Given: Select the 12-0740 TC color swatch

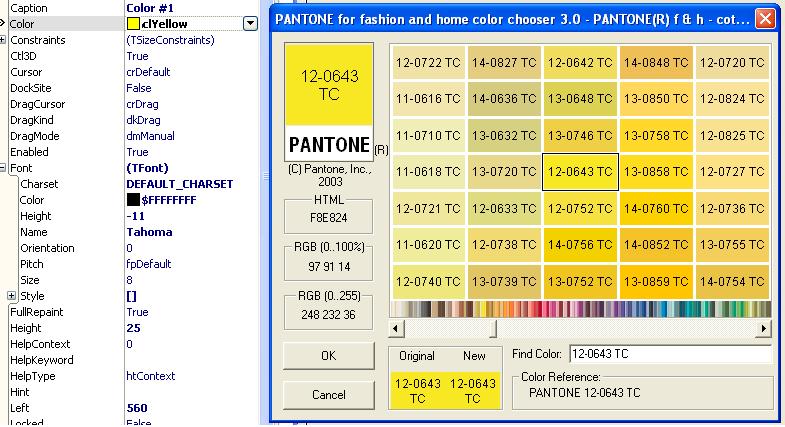Looking at the screenshot, I should click(429, 281).
